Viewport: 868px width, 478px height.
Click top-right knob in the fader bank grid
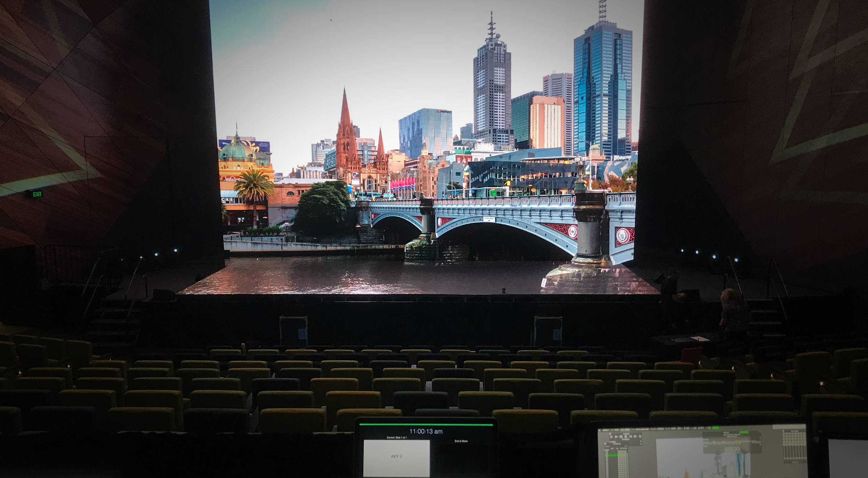click(804, 434)
